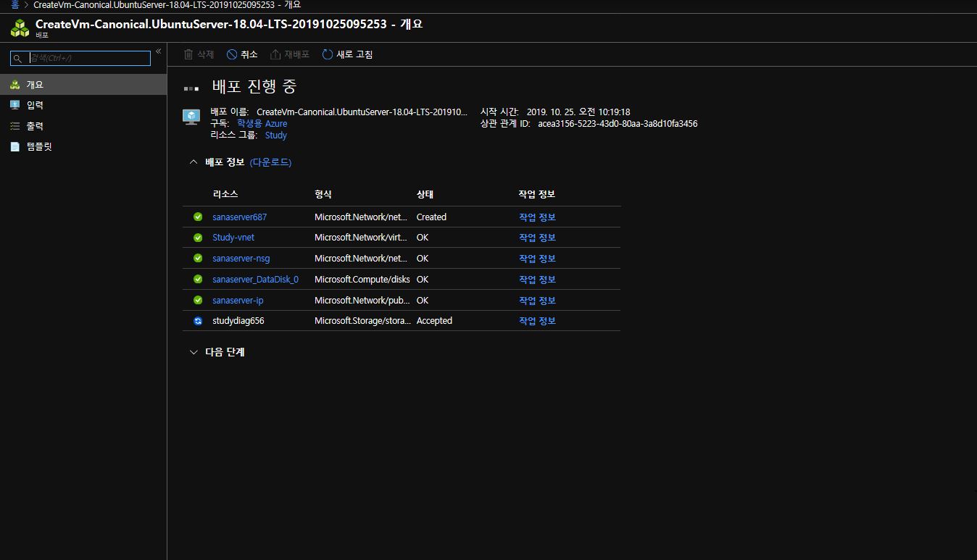Open 작업 정보 for studydiag656
Image resolution: width=977 pixels, height=560 pixels.
click(537, 321)
